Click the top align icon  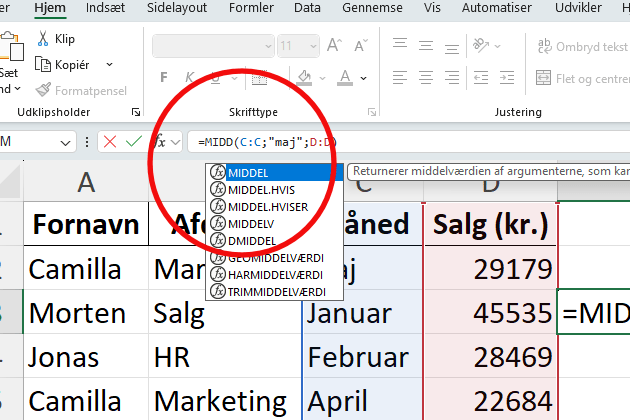click(x=400, y=45)
